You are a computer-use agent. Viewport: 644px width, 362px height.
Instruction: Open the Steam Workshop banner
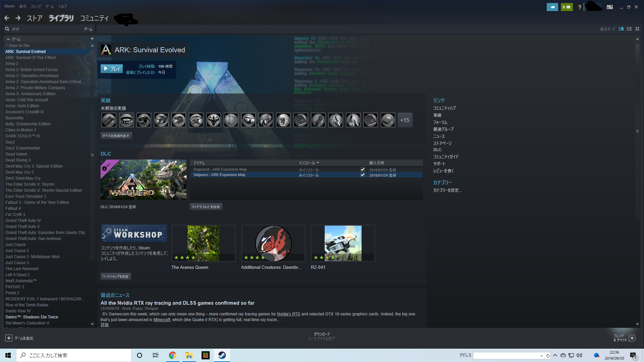[134, 233]
